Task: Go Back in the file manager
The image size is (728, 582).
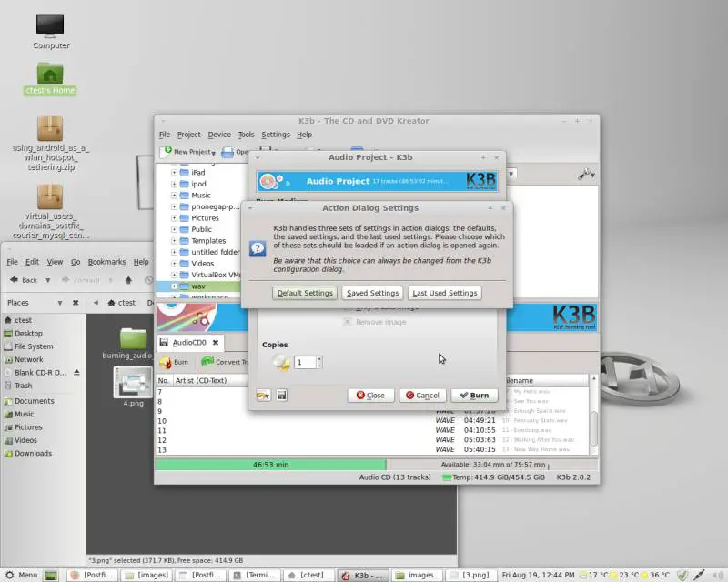Action: (x=25, y=280)
